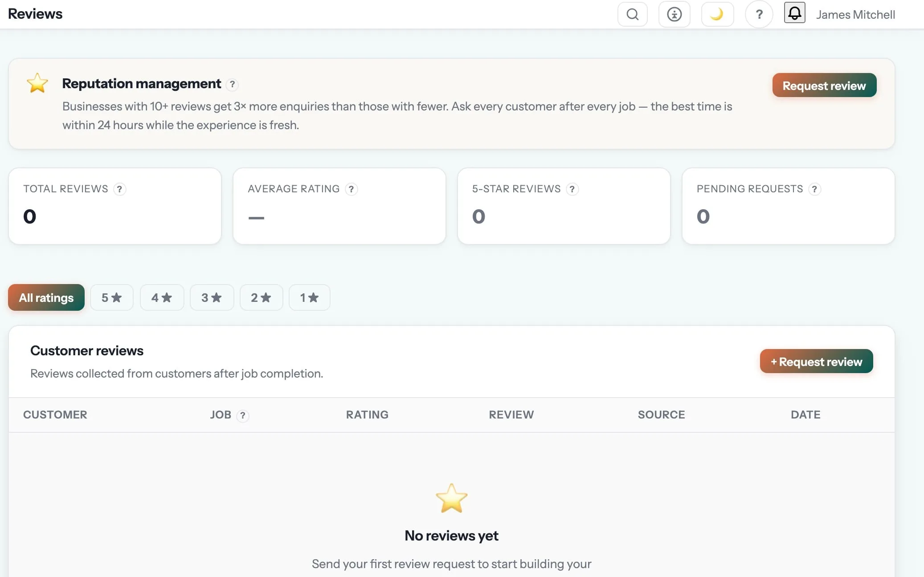
Task: Filter reviews by 3 stars
Action: [212, 297]
